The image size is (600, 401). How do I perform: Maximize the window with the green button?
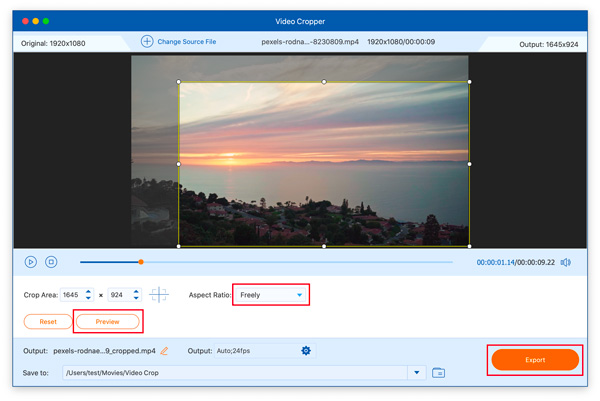click(46, 21)
